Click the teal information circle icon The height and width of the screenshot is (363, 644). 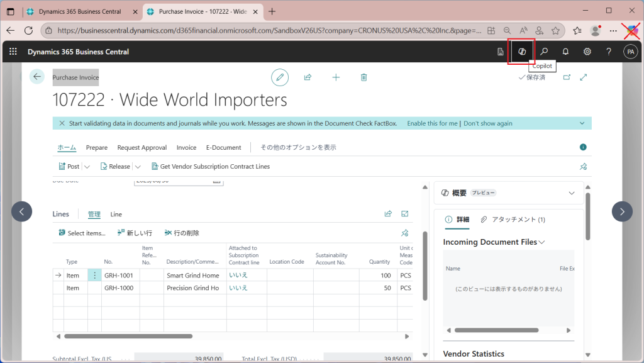click(x=583, y=147)
